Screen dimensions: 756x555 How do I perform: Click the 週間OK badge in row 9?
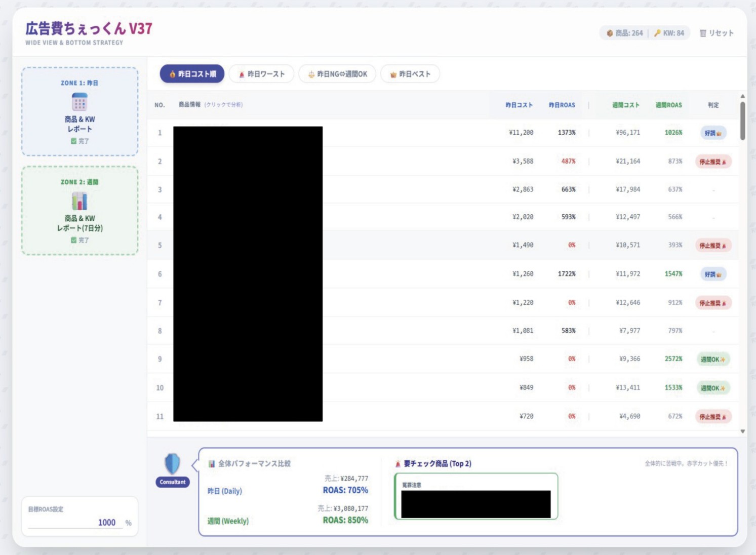(712, 360)
